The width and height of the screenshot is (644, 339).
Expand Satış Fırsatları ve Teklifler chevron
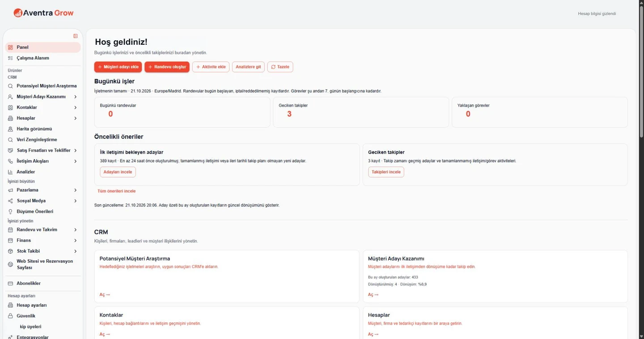pos(75,150)
